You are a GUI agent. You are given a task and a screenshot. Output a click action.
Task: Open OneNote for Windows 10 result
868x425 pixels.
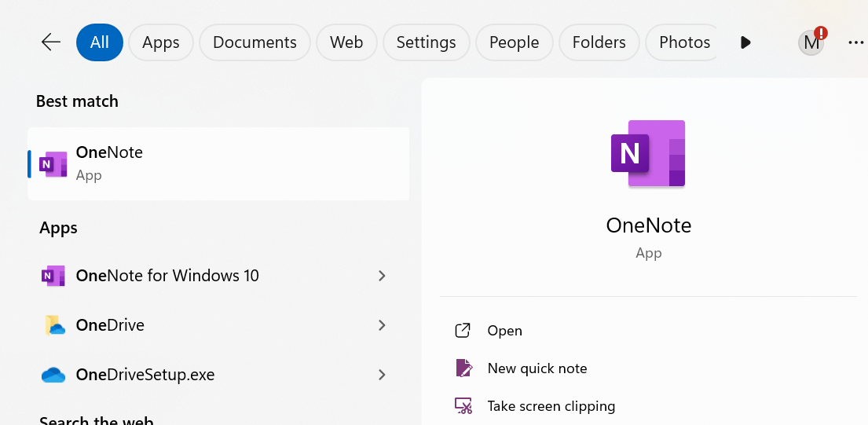tap(218, 276)
